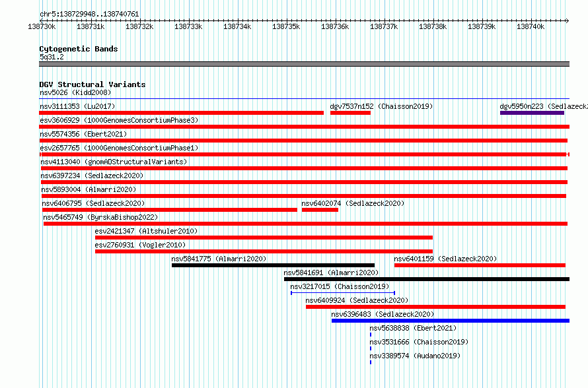Image resolution: width=588 pixels, height=388 pixels.
Task: Click the small blue nsv3389574 marker
Action: 371,362
